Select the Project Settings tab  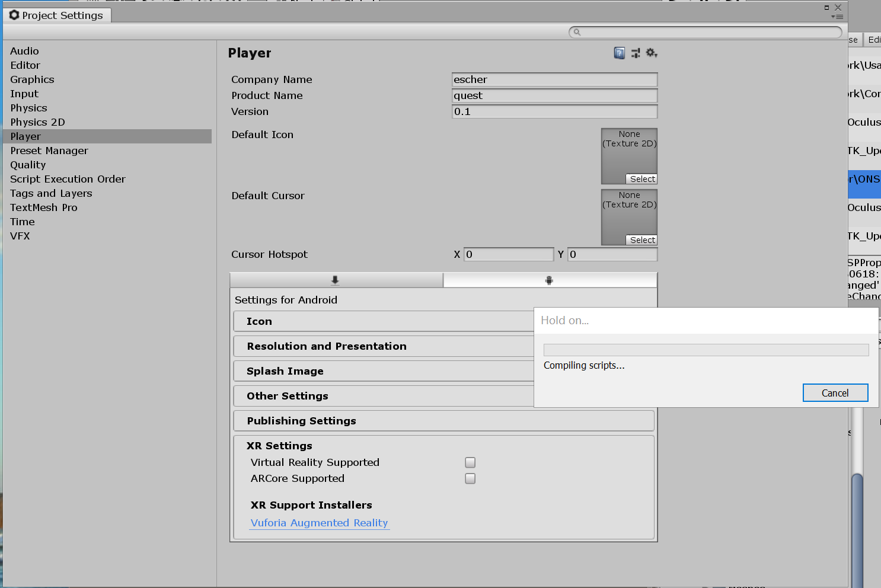pyautogui.click(x=57, y=15)
